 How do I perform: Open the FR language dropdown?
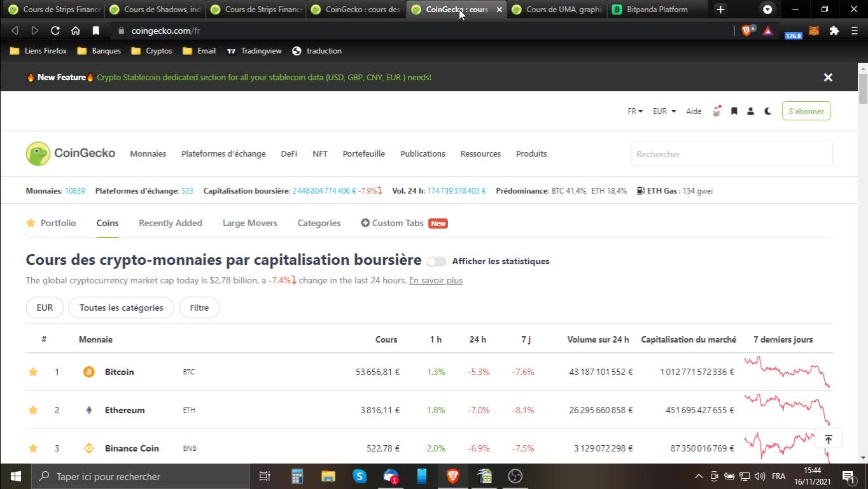[635, 111]
